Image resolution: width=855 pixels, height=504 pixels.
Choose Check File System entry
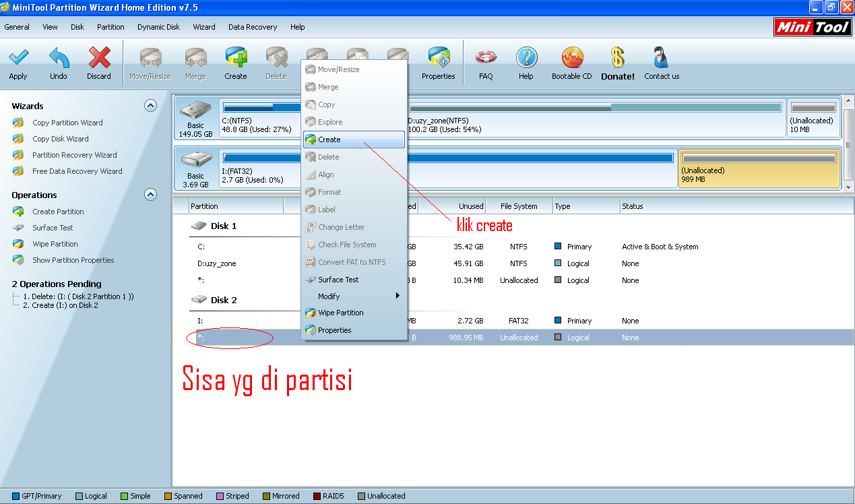coord(354,245)
